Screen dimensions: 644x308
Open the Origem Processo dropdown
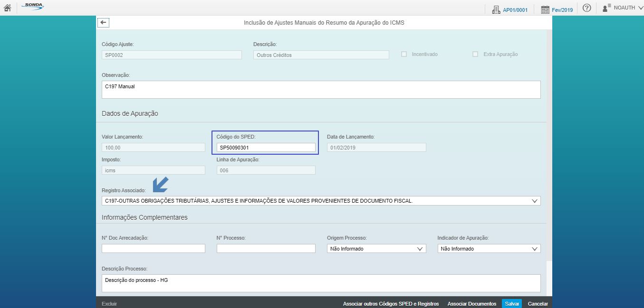point(376,249)
